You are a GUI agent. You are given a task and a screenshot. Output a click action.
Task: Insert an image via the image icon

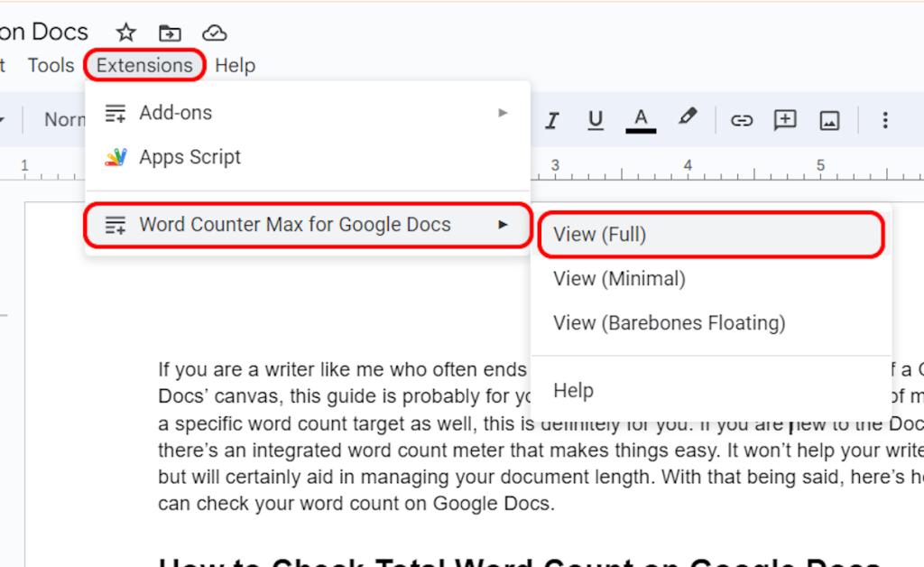[x=827, y=119]
